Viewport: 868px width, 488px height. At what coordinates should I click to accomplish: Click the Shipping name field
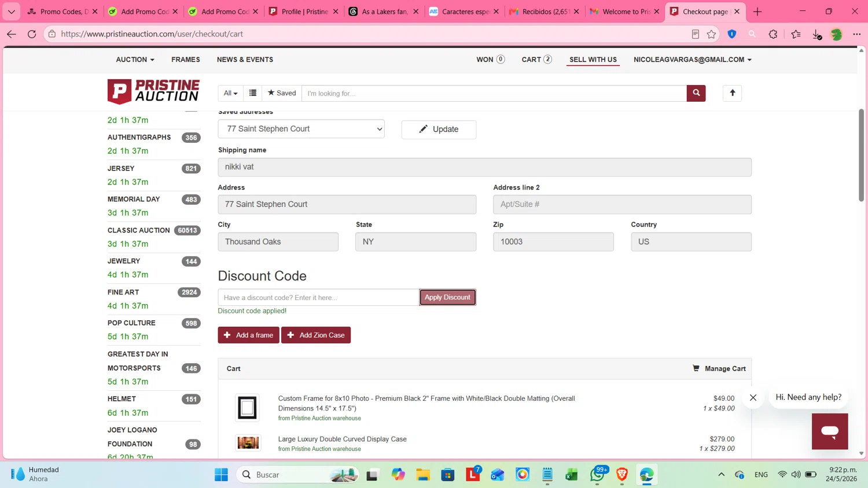click(484, 167)
